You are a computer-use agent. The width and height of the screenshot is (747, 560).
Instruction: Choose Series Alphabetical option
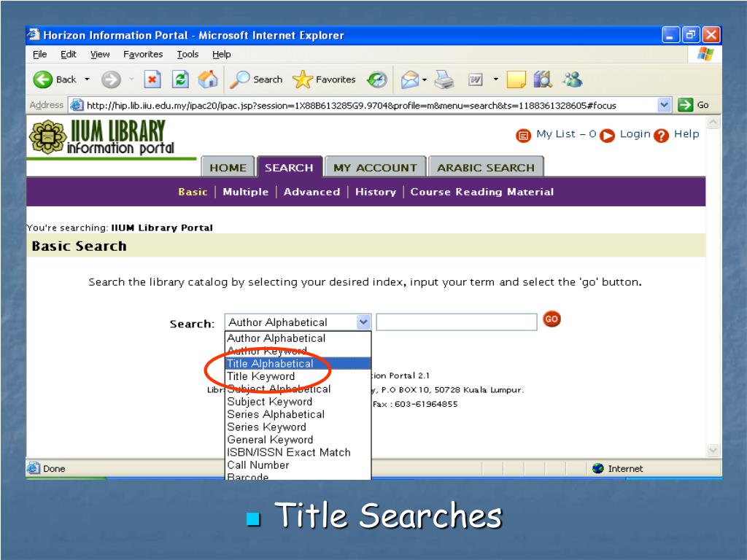pyautogui.click(x=298, y=414)
